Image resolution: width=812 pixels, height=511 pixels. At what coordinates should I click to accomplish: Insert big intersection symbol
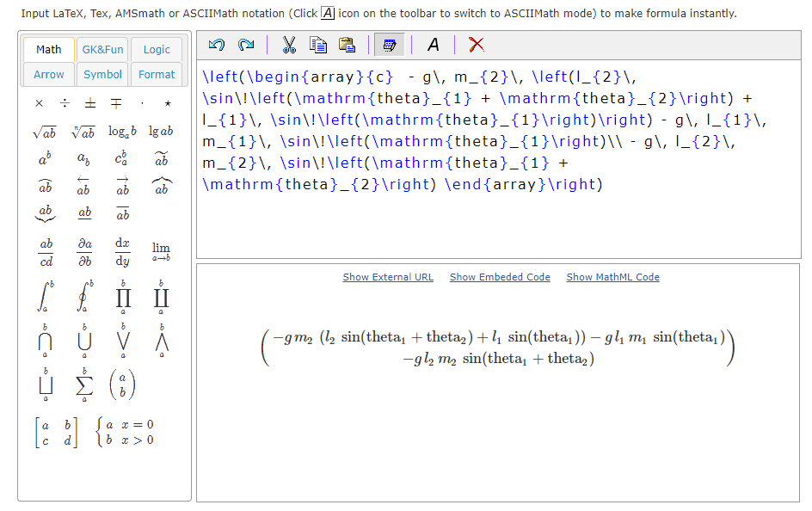point(45,341)
